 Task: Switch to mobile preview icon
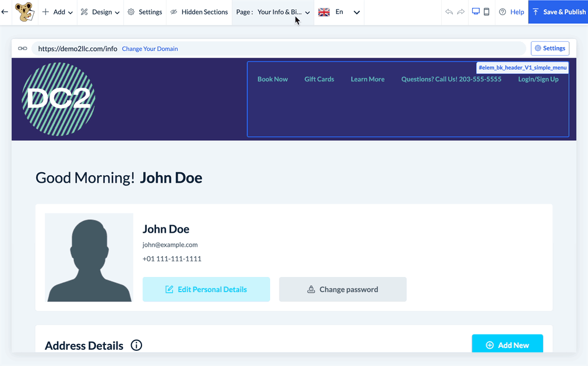coord(486,12)
